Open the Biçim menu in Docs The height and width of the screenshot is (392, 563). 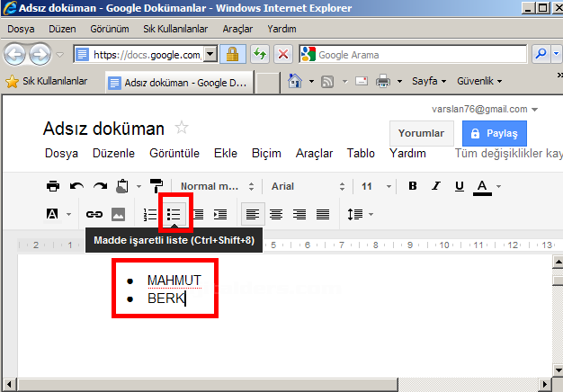(x=267, y=153)
